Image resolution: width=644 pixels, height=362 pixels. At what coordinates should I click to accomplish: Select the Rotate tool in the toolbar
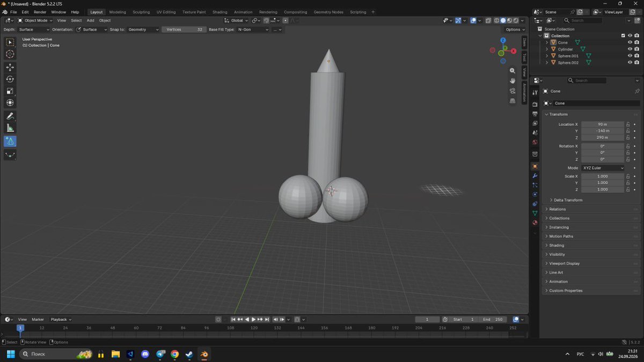coord(10,79)
